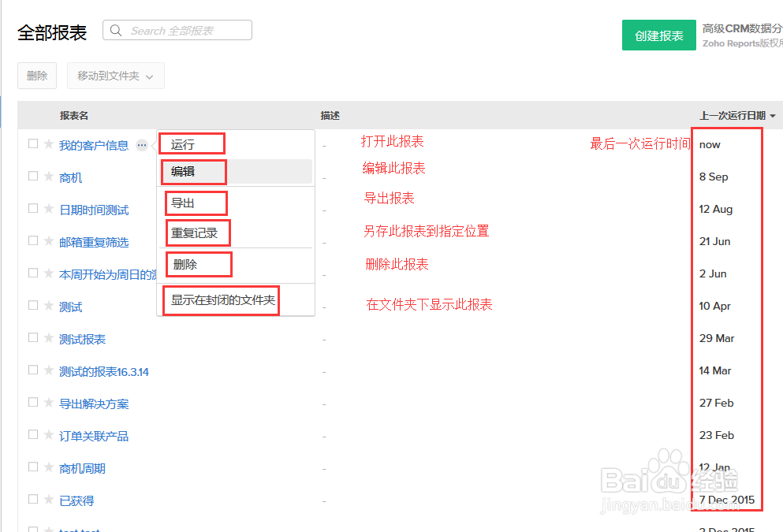Favorite the 测试报表 report with star

[x=49, y=338]
